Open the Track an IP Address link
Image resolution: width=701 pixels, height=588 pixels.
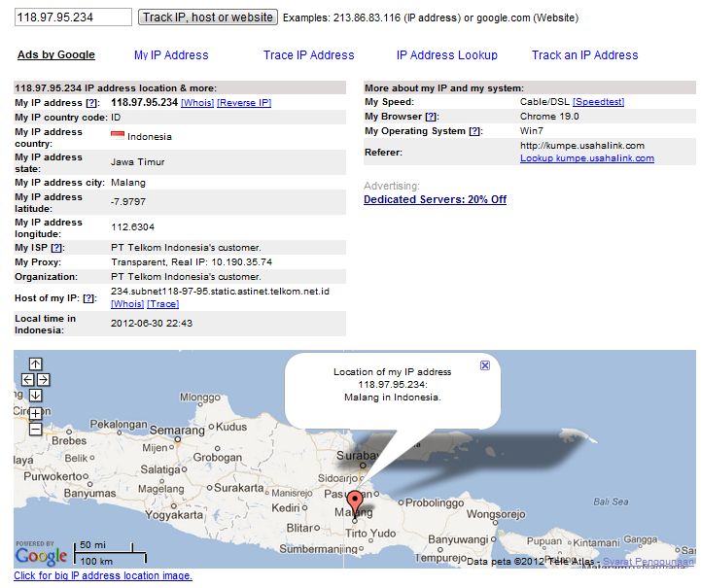tap(584, 55)
